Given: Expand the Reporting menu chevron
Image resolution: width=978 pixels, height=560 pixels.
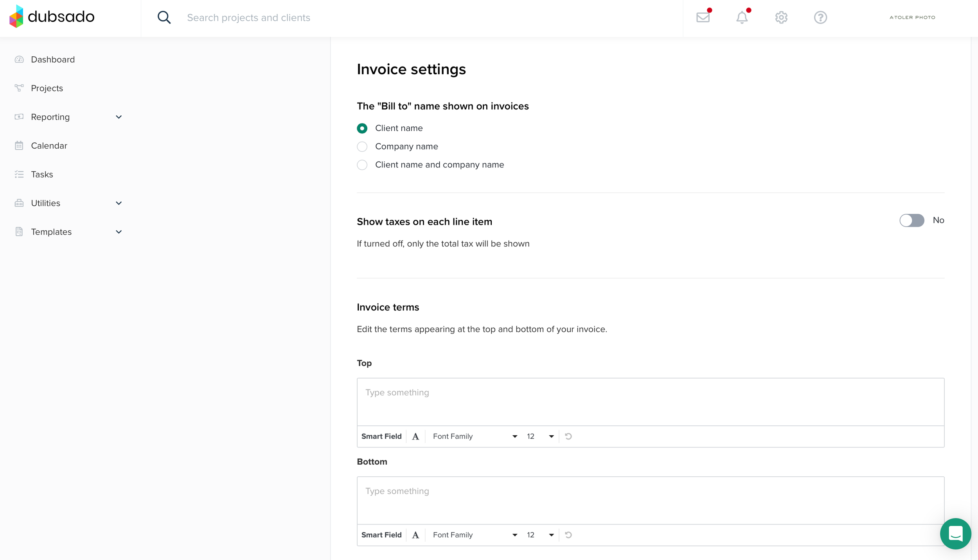Looking at the screenshot, I should coord(119,117).
